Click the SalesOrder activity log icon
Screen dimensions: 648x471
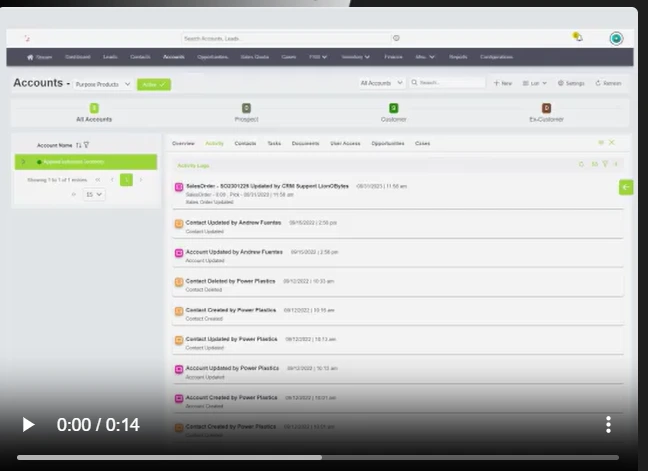point(179,187)
